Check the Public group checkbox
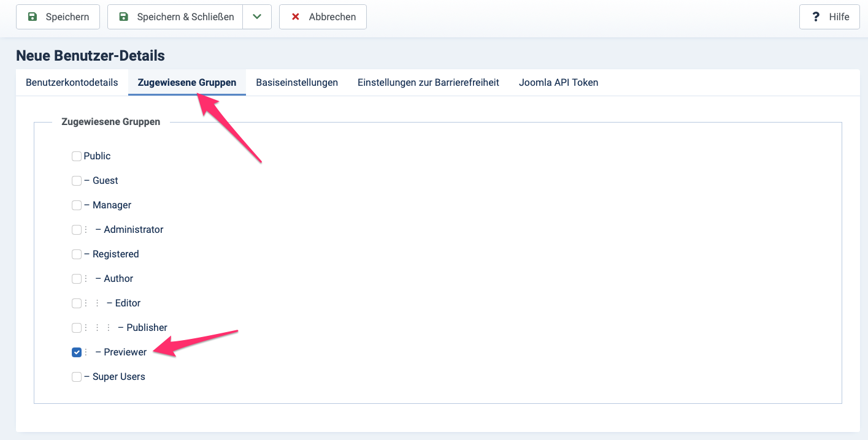Screen dimensions: 868x440 (x=76, y=156)
